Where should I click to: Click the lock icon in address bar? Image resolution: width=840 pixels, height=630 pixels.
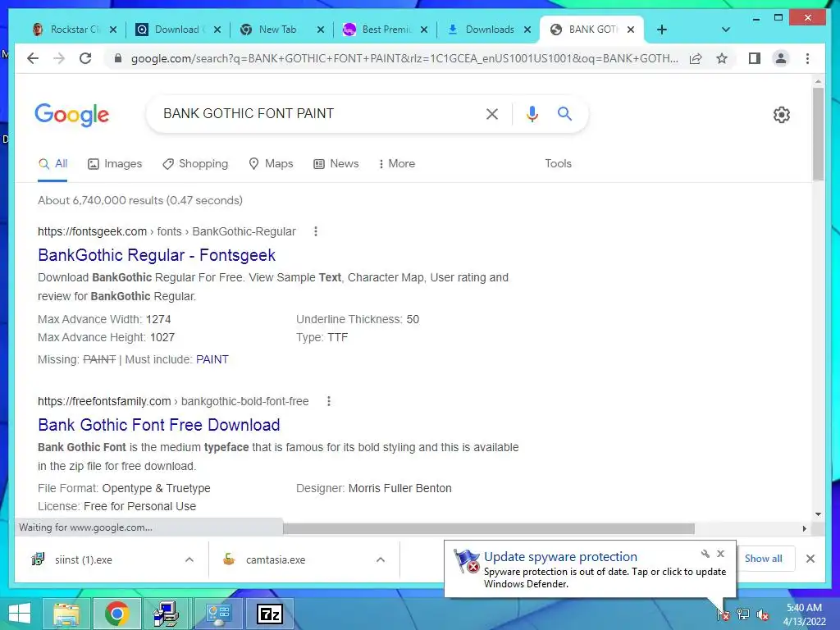(x=118, y=58)
